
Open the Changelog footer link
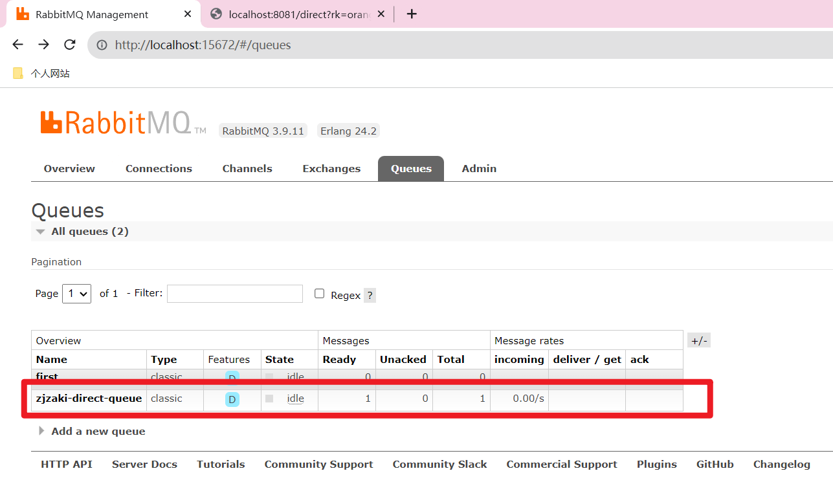coord(782,465)
